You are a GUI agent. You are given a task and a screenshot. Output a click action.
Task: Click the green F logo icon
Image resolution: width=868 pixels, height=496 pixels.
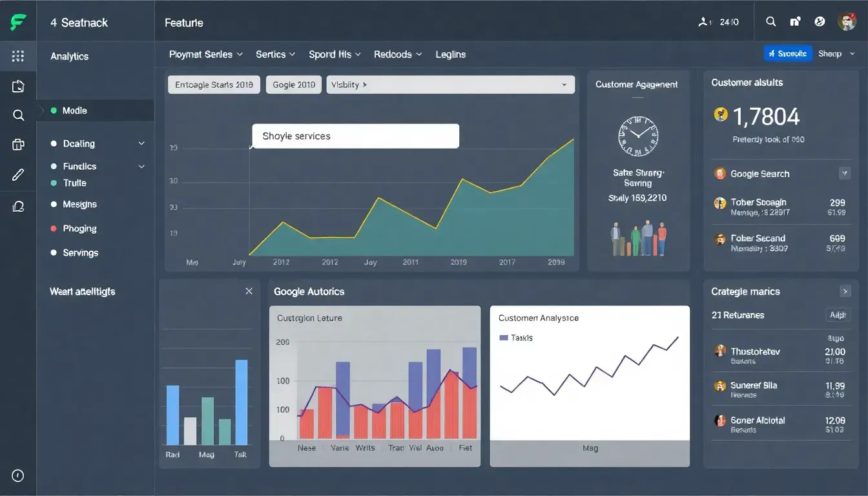[x=18, y=23]
